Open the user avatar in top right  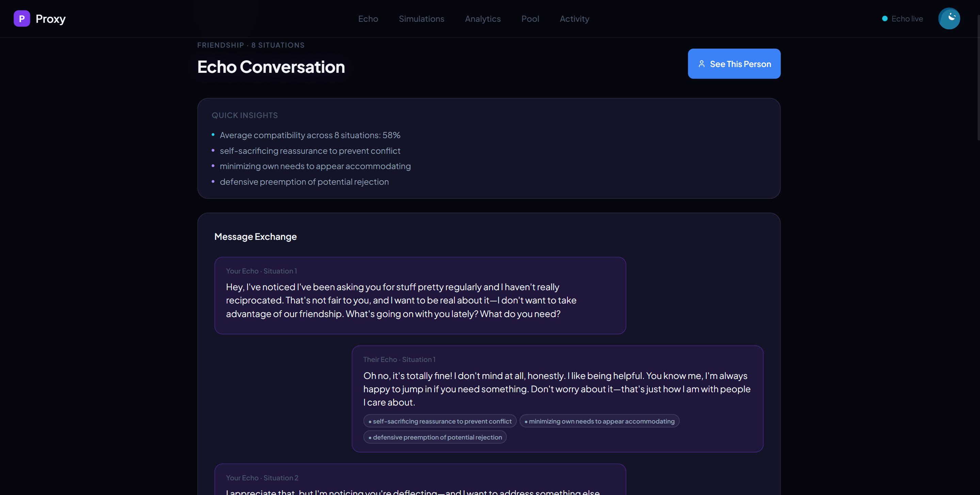pos(949,19)
